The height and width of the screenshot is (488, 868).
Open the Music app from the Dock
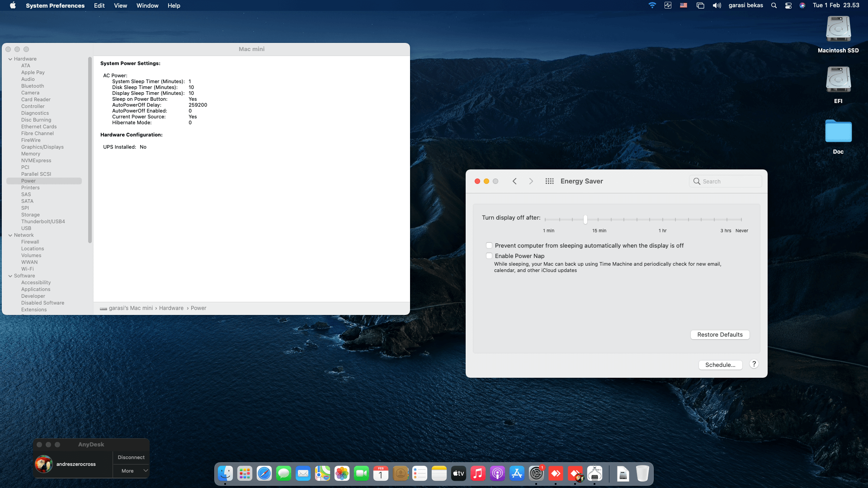coord(478,473)
